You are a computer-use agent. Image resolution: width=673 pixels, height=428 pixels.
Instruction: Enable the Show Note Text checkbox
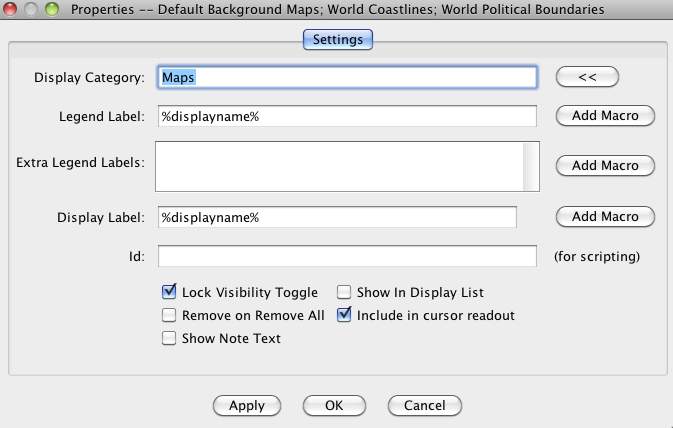pyautogui.click(x=169, y=339)
